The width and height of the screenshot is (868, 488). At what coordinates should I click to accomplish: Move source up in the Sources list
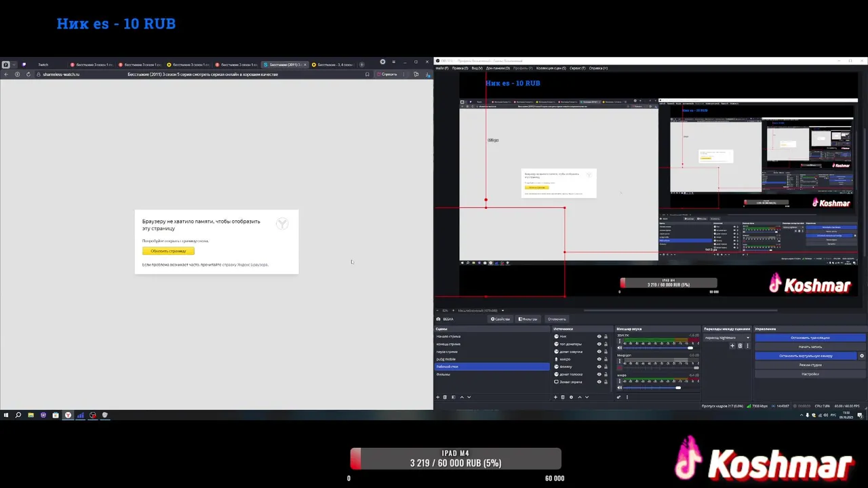pos(580,397)
